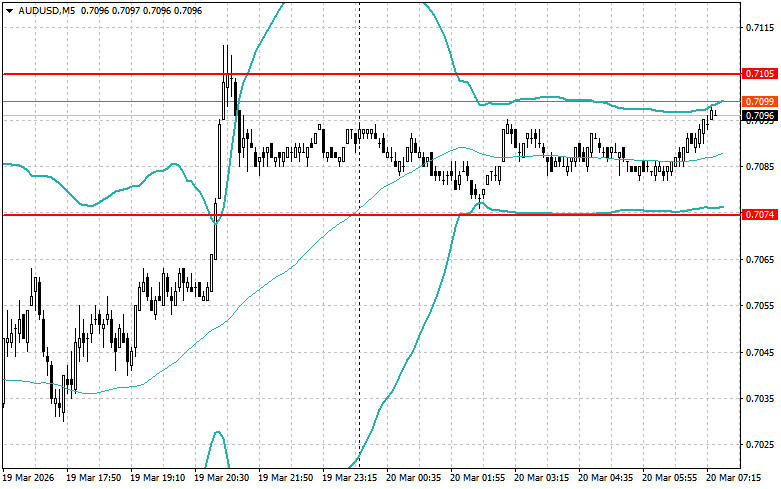Click the AUDUSD,M5 chart title text

click(46, 10)
